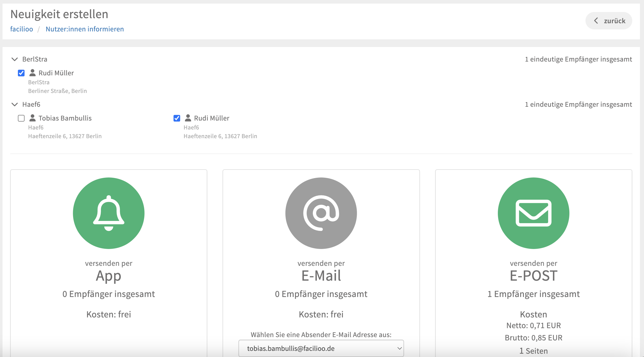Uncheck Rudi Müller under BerlStra
Viewport: 644px width, 357px height.
[21, 73]
